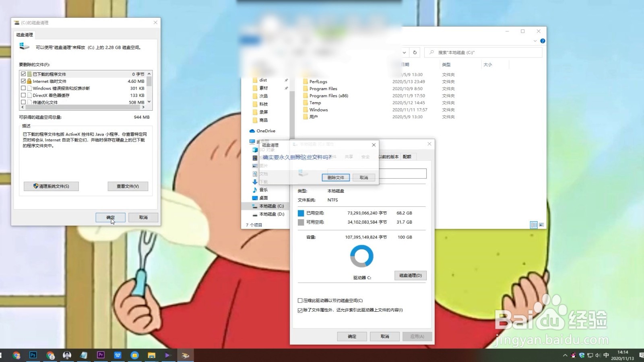Screen dimensions: 644x362
Task: Click 取消 in Disk Cleanup window
Action: click(x=143, y=217)
